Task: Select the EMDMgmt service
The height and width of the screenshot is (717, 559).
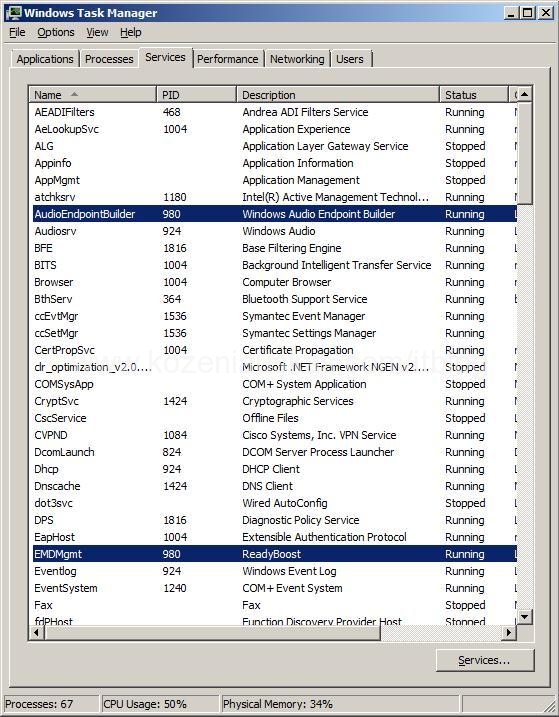Action: (x=274, y=554)
